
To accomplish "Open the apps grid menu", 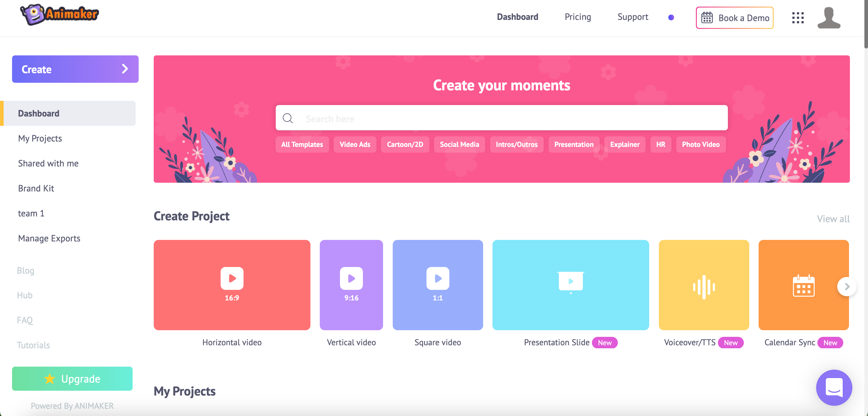I will point(797,17).
